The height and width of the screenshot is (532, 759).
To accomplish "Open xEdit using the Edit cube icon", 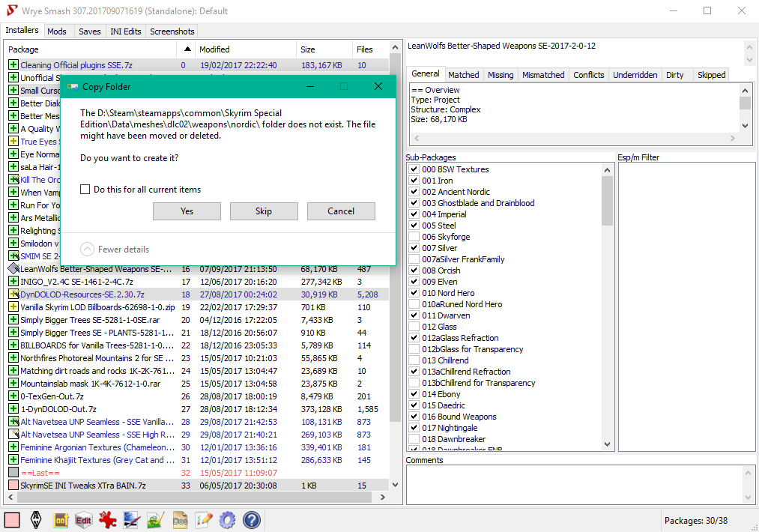I will (84, 520).
